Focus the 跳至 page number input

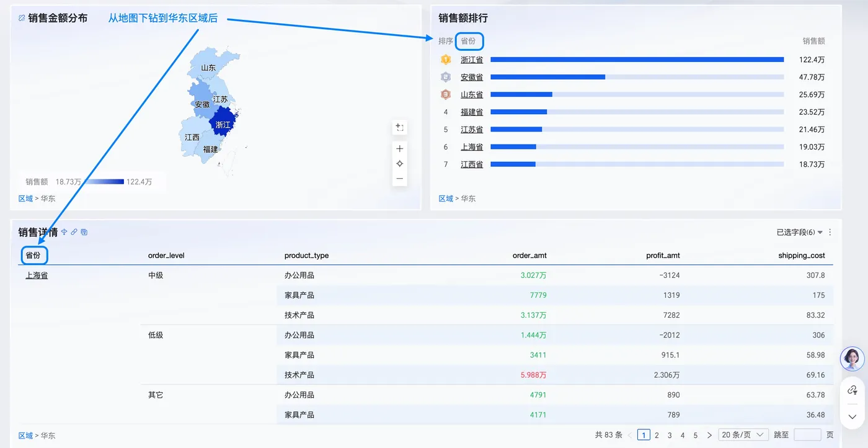[807, 435]
